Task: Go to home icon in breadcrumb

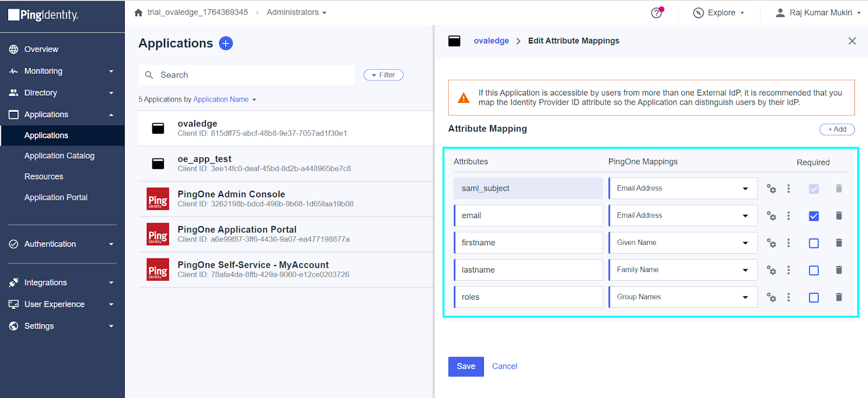Action: point(138,12)
